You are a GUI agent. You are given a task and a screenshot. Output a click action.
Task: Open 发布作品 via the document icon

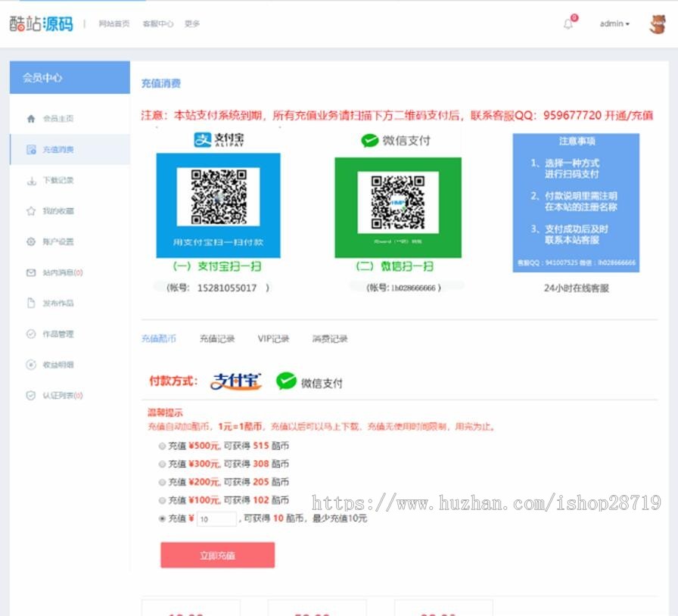point(30,303)
